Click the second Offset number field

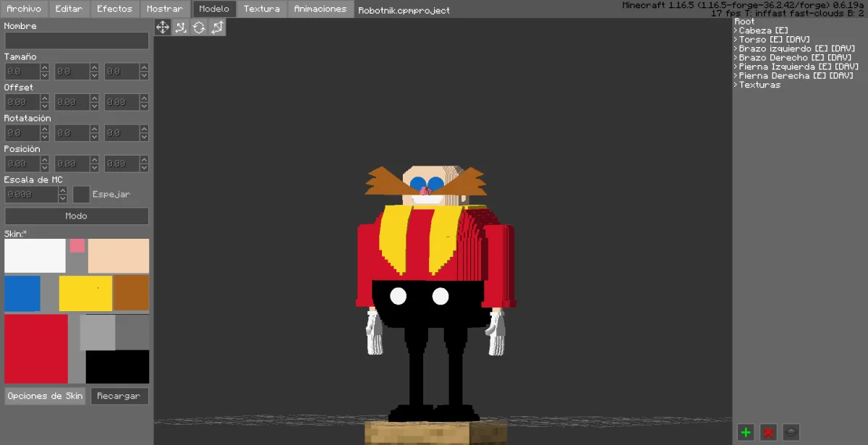coord(72,103)
